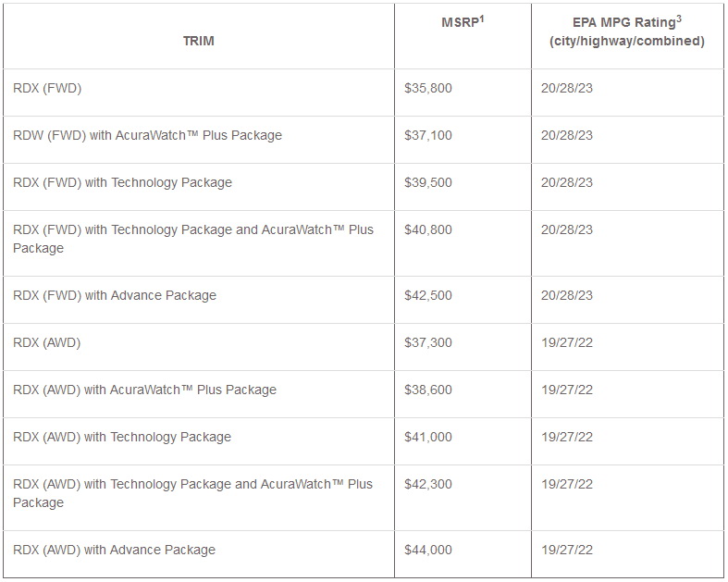728x582 pixels.
Task: Click the $39,500 price
Action: coord(428,182)
